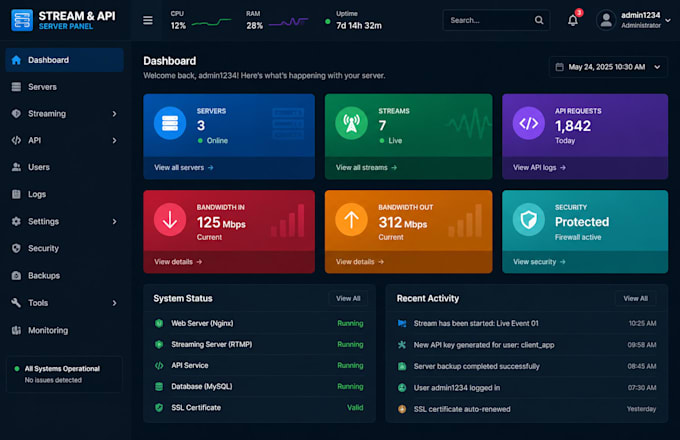Click the stream started activity icon
The image size is (680, 440).
[x=402, y=323]
